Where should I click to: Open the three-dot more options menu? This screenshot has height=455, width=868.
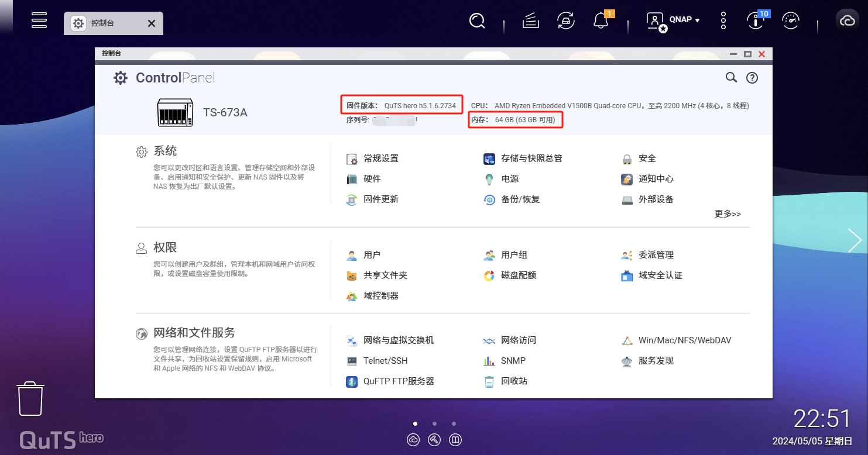pos(723,21)
